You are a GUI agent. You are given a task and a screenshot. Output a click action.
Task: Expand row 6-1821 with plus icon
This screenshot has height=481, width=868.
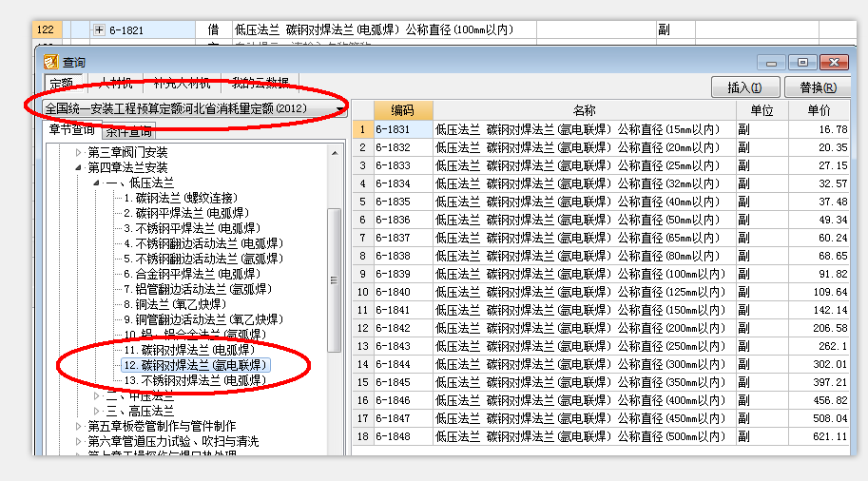pyautogui.click(x=99, y=29)
